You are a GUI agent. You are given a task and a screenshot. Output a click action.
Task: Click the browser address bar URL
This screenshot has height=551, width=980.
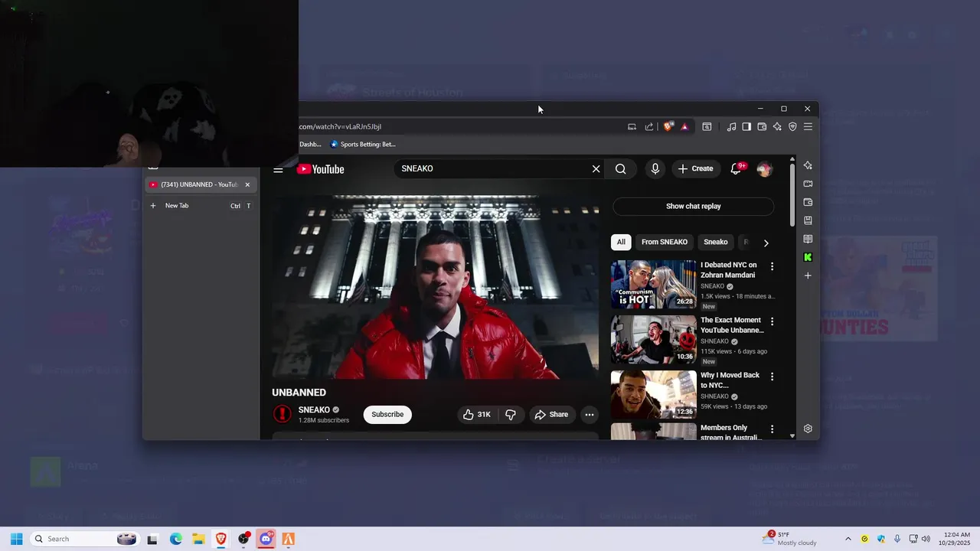coord(340,126)
